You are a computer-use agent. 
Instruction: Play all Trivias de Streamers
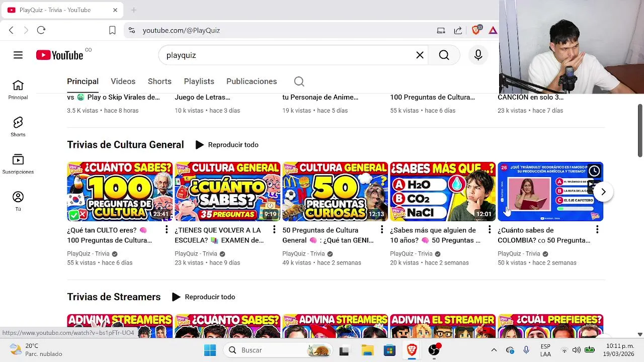pos(204,297)
